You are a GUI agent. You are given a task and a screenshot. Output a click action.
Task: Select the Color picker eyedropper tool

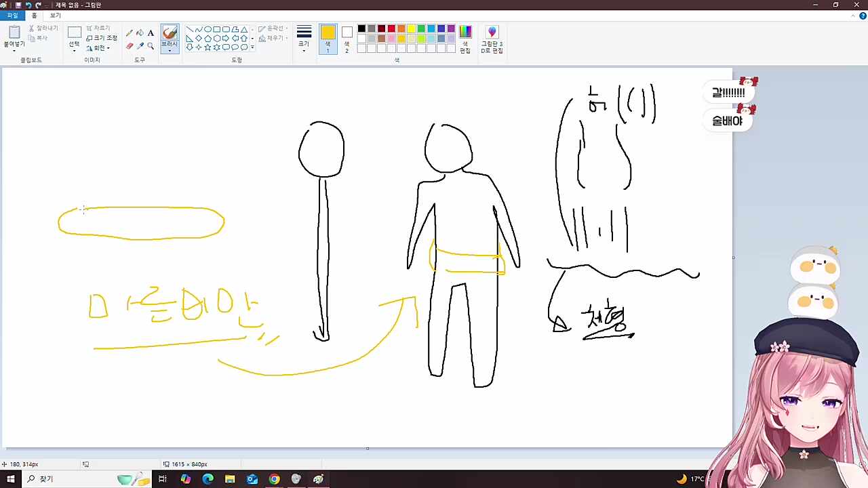coord(140,46)
